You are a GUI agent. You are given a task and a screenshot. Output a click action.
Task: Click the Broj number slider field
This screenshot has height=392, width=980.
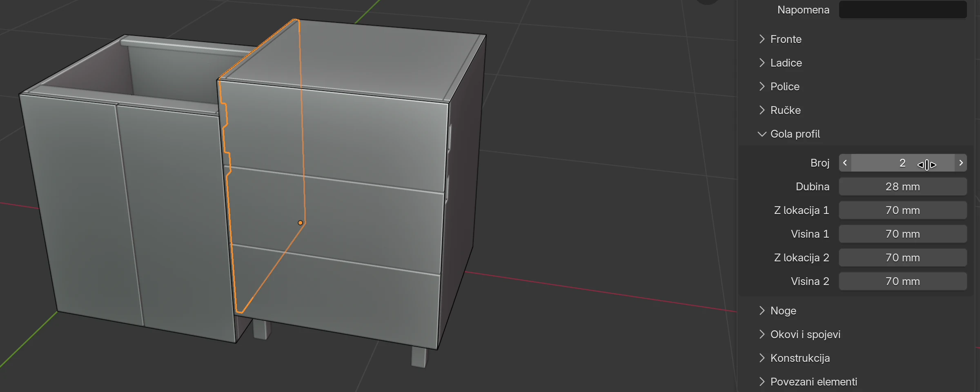(x=903, y=163)
